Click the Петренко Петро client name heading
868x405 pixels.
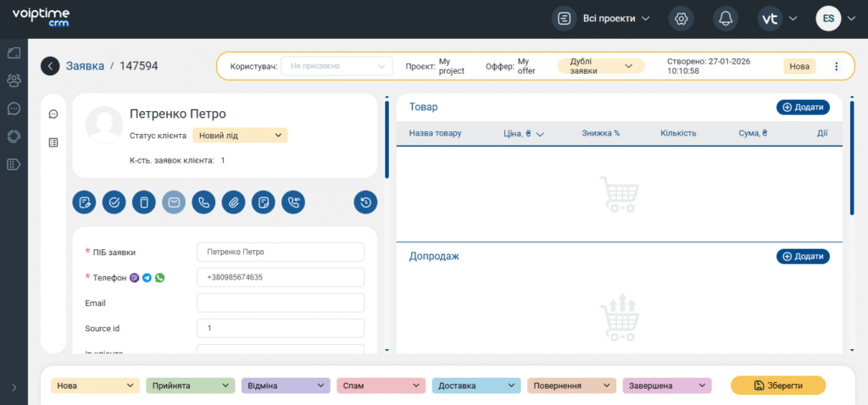pyautogui.click(x=178, y=114)
